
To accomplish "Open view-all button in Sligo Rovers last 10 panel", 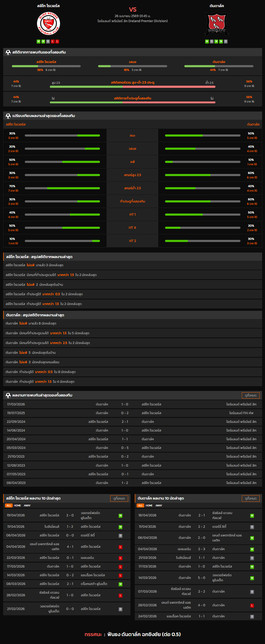I will click(x=119, y=498).
